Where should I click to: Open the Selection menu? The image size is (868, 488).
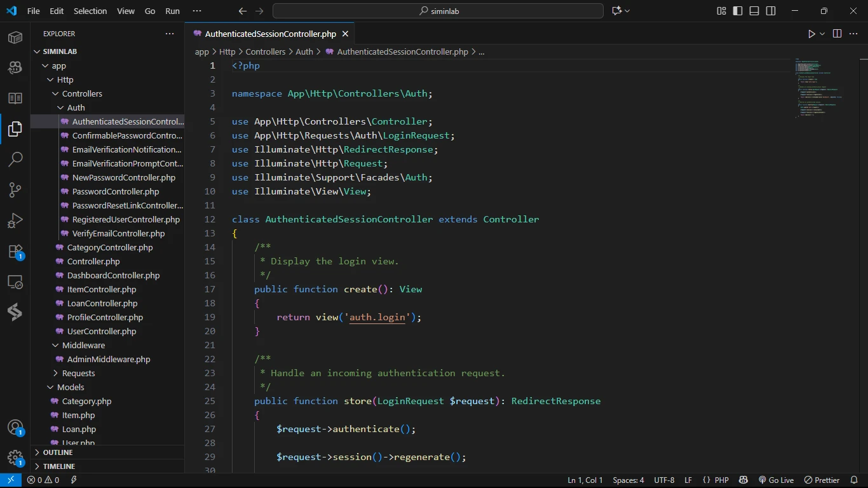pyautogui.click(x=90, y=11)
